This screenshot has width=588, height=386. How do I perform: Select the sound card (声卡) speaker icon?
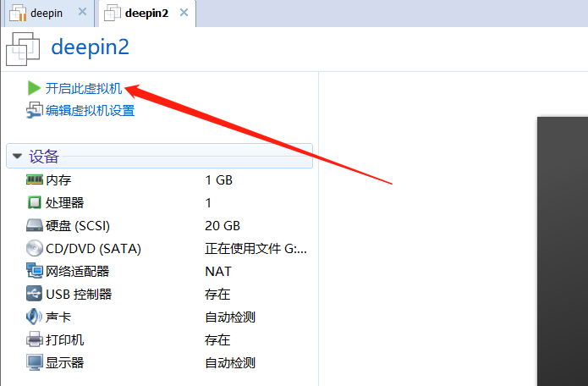[x=34, y=317]
